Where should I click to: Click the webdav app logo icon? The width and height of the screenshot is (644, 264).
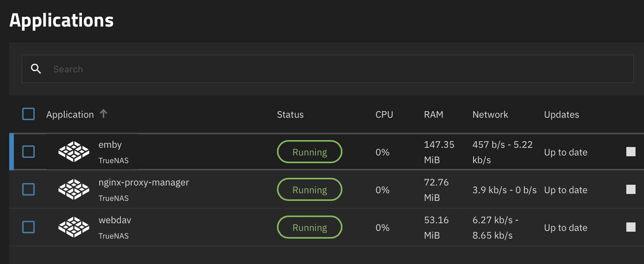(x=73, y=227)
